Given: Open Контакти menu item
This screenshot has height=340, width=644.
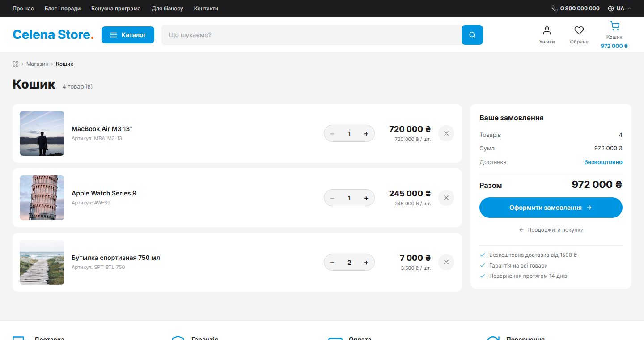Looking at the screenshot, I should pyautogui.click(x=206, y=8).
